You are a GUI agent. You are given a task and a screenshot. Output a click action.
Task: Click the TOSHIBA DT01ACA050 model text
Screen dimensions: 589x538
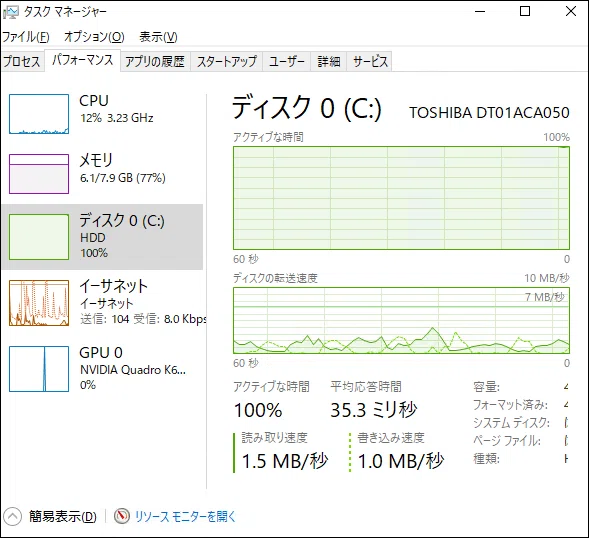pos(489,113)
